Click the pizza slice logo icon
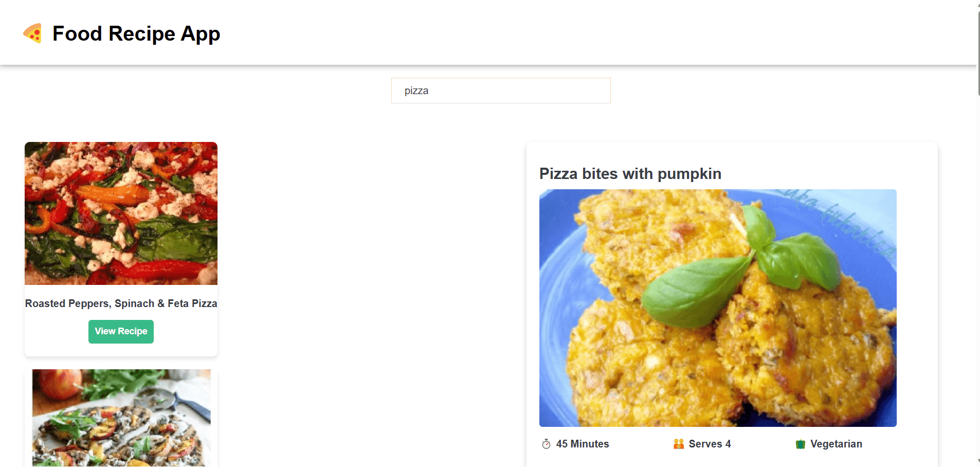The height and width of the screenshot is (467, 980). coord(33,34)
